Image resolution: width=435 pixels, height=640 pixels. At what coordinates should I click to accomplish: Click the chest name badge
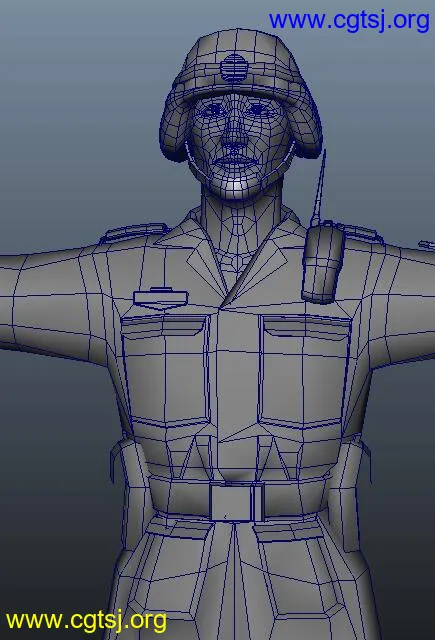(x=160, y=298)
